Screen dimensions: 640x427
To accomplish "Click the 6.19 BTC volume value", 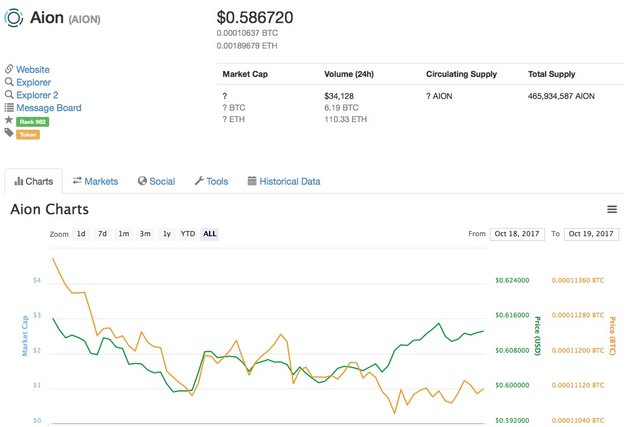I will pos(341,108).
